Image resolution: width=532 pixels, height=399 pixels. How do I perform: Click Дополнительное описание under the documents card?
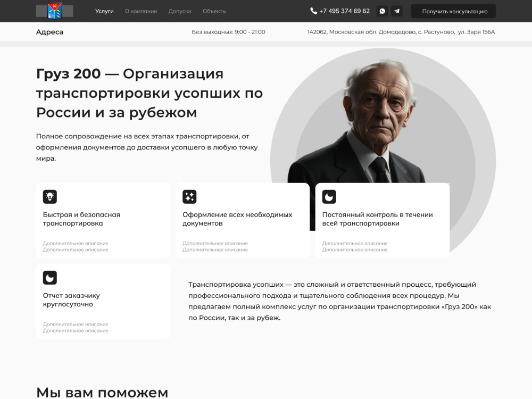tap(215, 246)
